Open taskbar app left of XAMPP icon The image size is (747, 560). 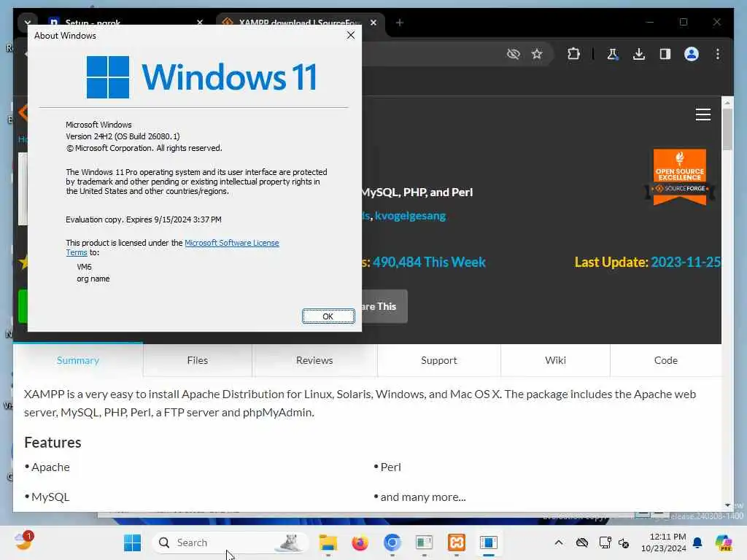click(424, 542)
